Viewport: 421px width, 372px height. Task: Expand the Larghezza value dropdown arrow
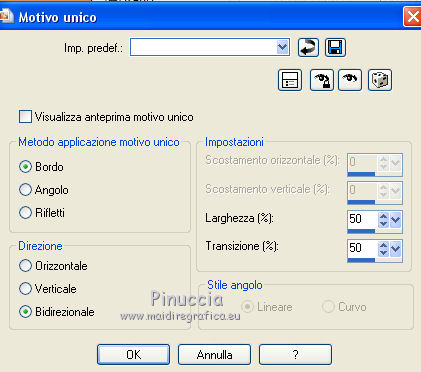[395, 220]
